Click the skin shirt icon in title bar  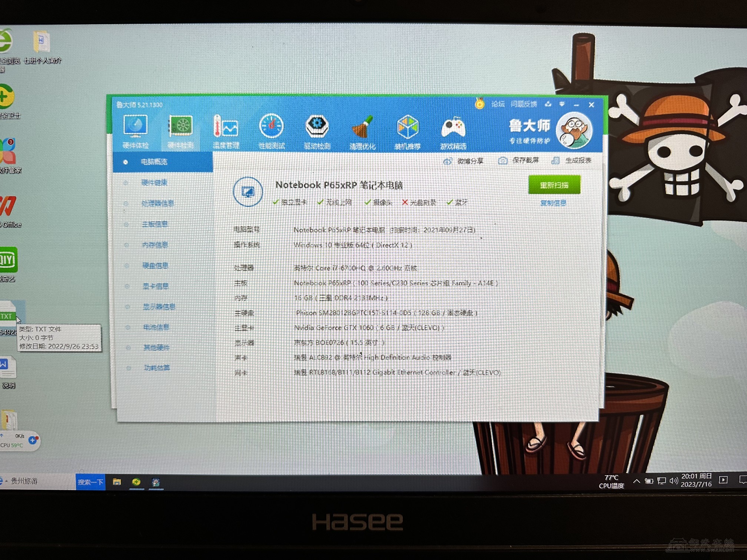548,104
